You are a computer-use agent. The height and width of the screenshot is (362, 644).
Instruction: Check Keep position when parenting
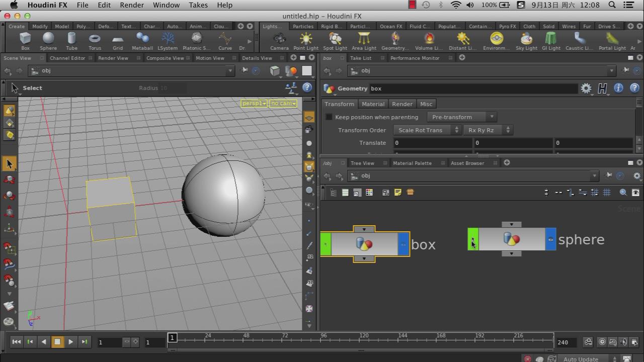[329, 117]
